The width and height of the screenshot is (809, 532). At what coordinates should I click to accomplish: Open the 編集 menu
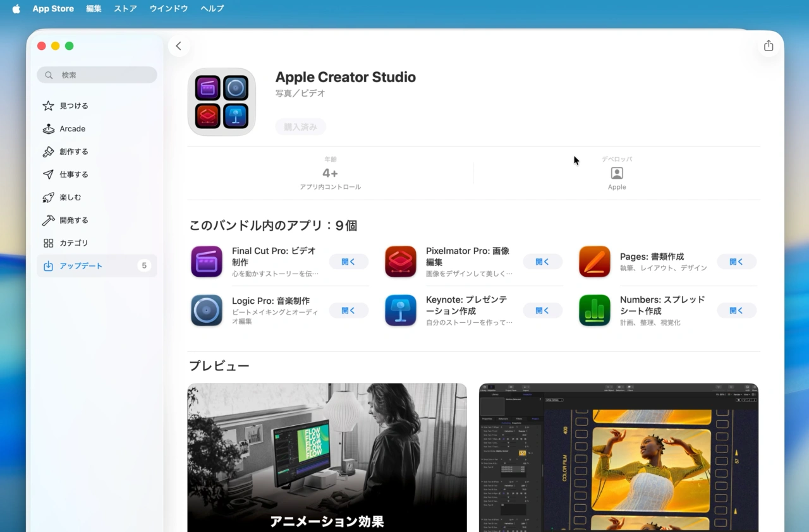(94, 8)
